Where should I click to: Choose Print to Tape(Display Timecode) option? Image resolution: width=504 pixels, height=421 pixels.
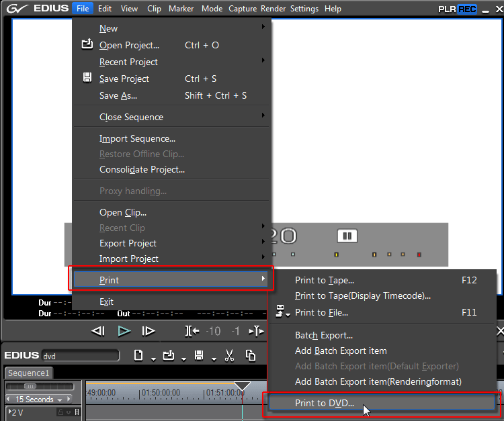(382, 295)
